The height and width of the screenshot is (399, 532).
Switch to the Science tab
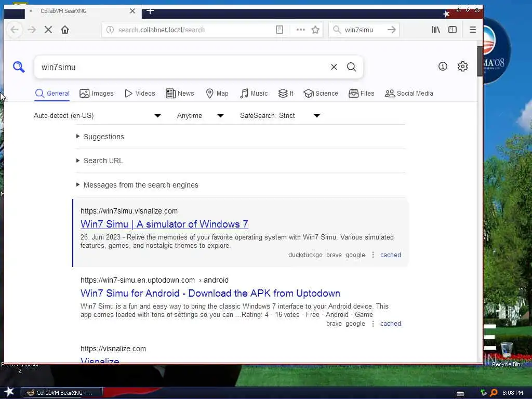321,94
